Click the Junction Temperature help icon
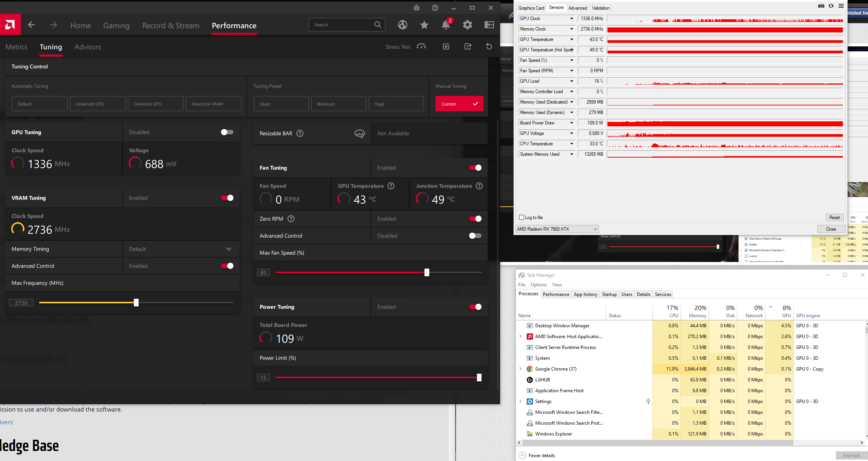Viewport: 868px width, 461px height. point(479,186)
